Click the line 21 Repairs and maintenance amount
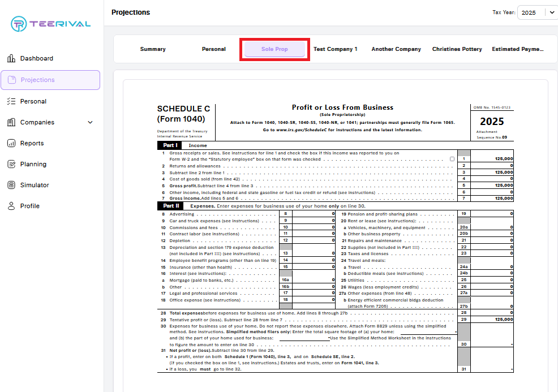This screenshot has height=392, width=558. click(x=492, y=240)
